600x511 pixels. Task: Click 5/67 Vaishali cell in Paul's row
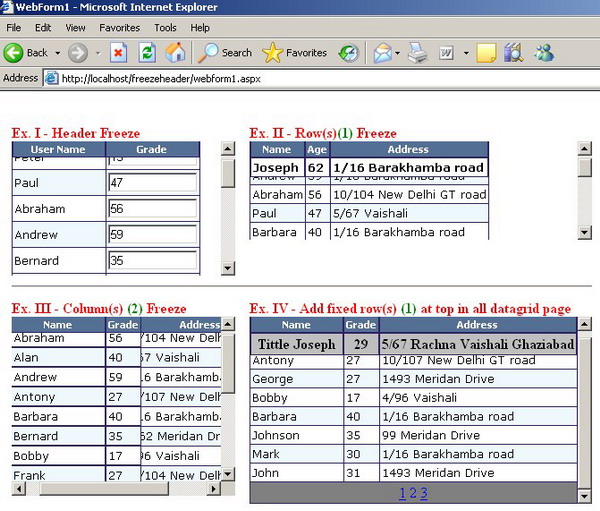click(409, 213)
